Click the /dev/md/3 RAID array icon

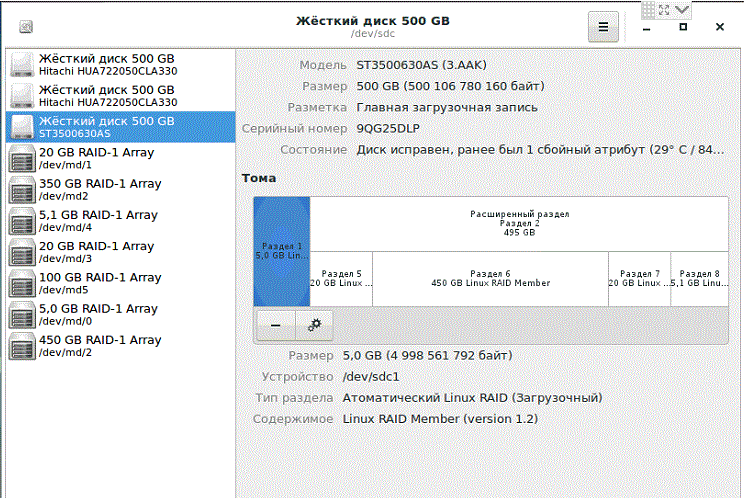pos(22,252)
